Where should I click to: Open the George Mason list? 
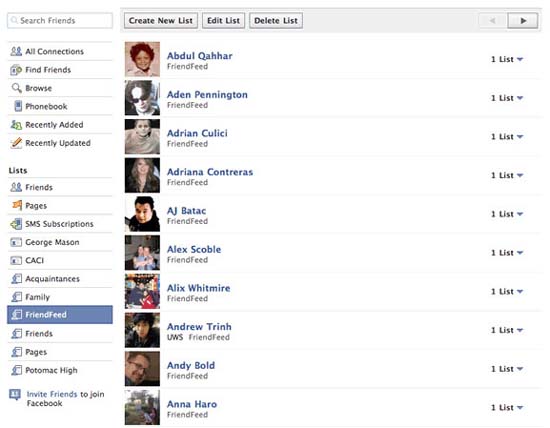click(x=60, y=242)
